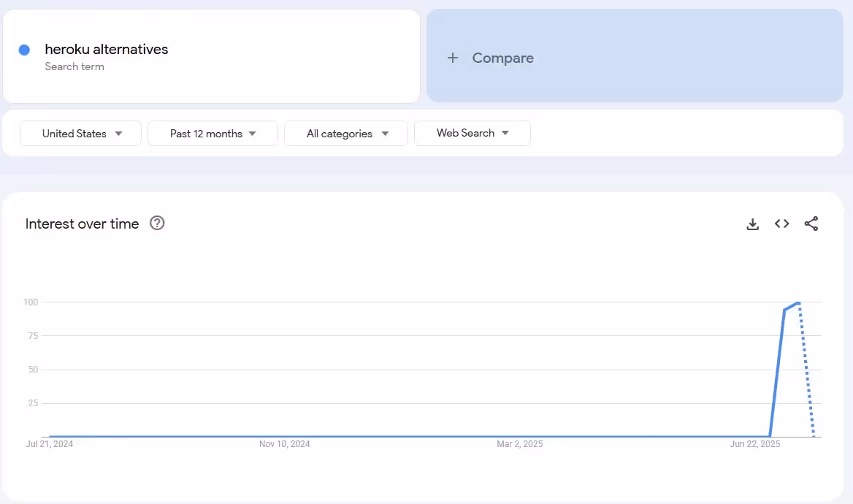The width and height of the screenshot is (853, 504).
Task: Click the download arrow icon above the chart
Action: [753, 224]
